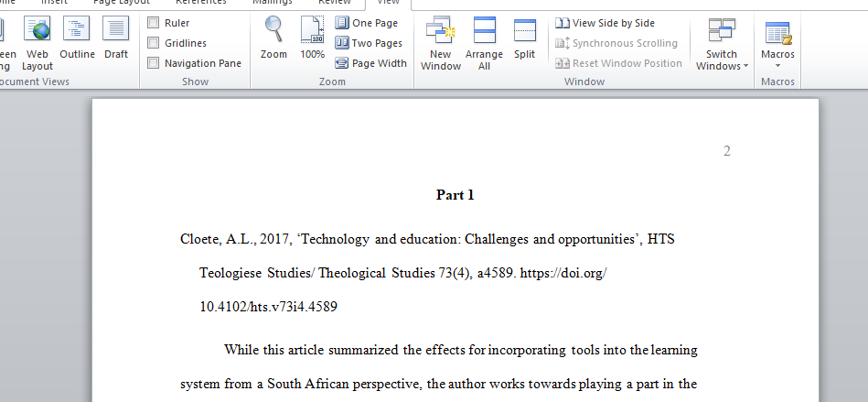Click line starting 'system from a South African'
The height and width of the screenshot is (402, 868).
tap(438, 384)
